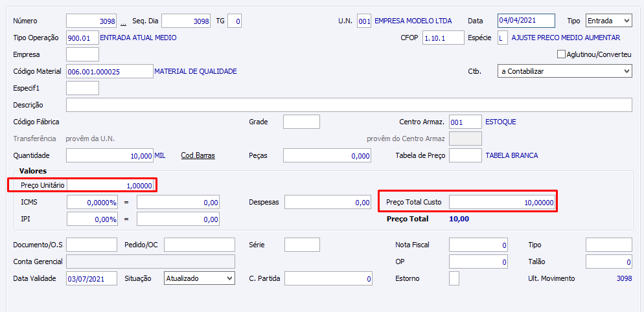Click the Tipo Operação code field
Viewport: 644px width, 312px height.
coord(82,38)
